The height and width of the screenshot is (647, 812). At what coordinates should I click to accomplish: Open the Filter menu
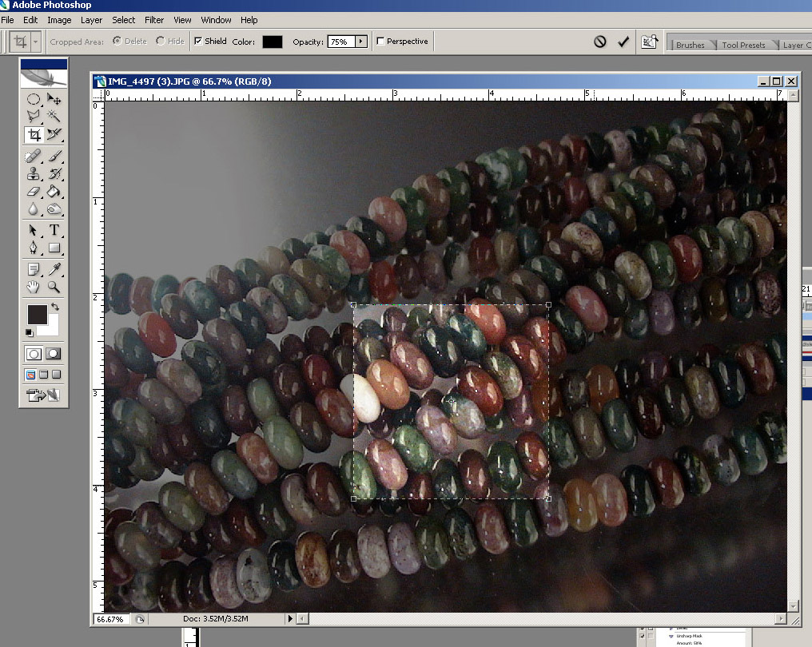click(x=153, y=20)
